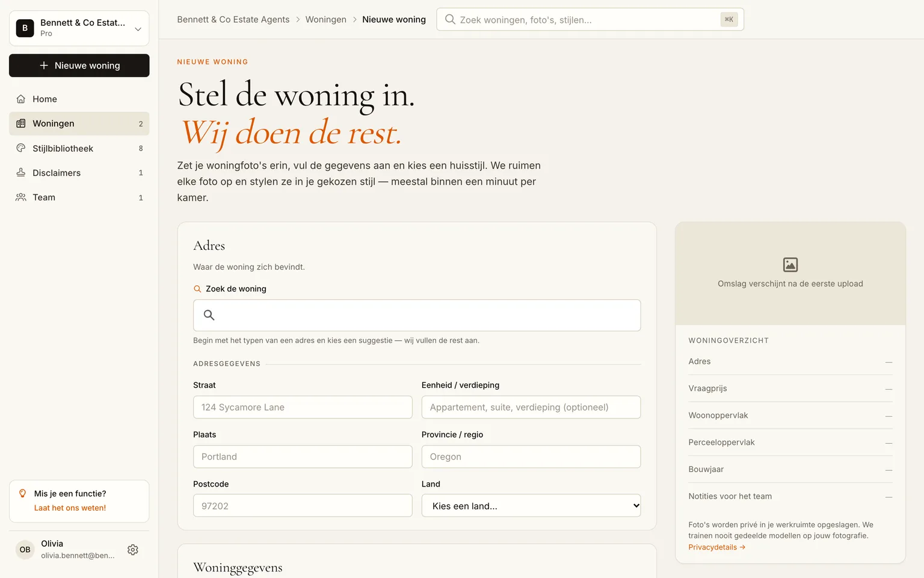Image resolution: width=924 pixels, height=578 pixels.
Task: Open the Home menu item
Action: pyautogui.click(x=79, y=99)
